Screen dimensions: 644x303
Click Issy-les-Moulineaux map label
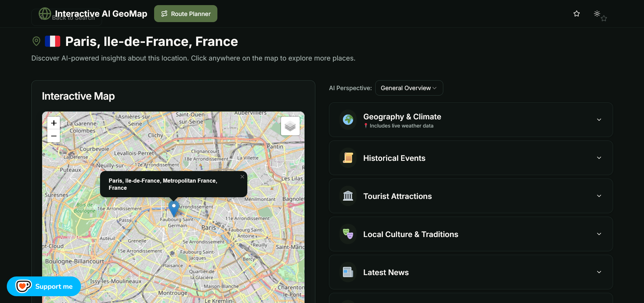click(116, 281)
